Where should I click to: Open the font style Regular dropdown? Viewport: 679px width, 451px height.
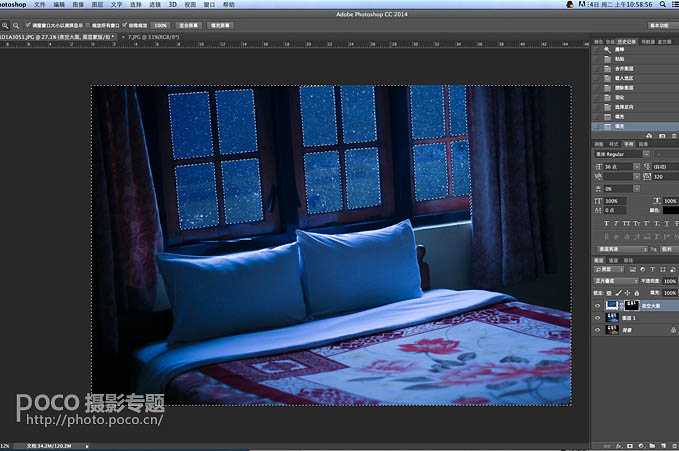click(x=646, y=154)
